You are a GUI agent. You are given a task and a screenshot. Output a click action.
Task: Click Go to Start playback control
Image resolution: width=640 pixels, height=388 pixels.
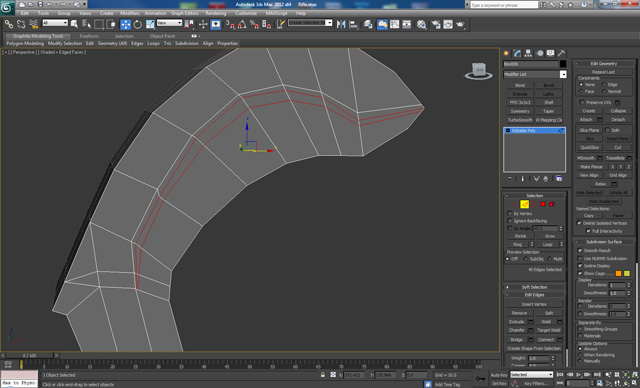pyautogui.click(x=560, y=375)
